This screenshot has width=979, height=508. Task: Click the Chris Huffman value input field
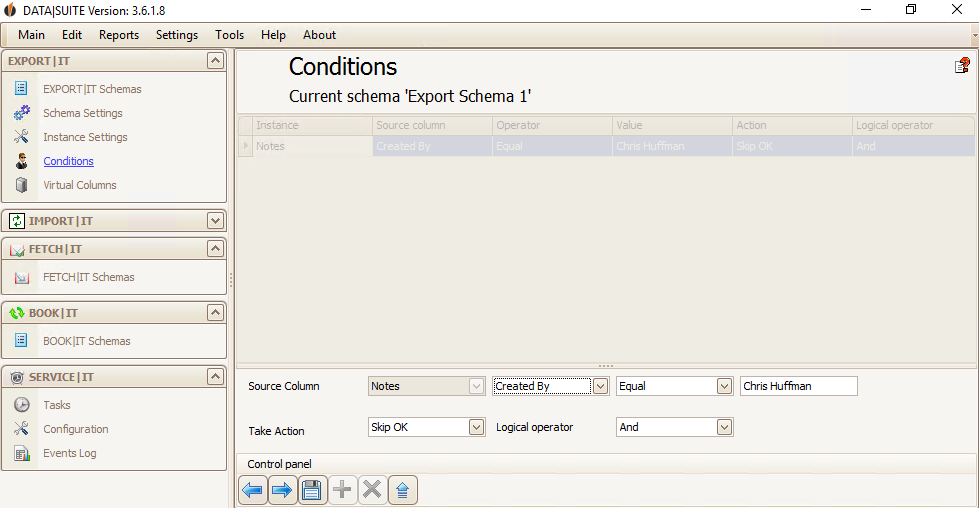799,386
